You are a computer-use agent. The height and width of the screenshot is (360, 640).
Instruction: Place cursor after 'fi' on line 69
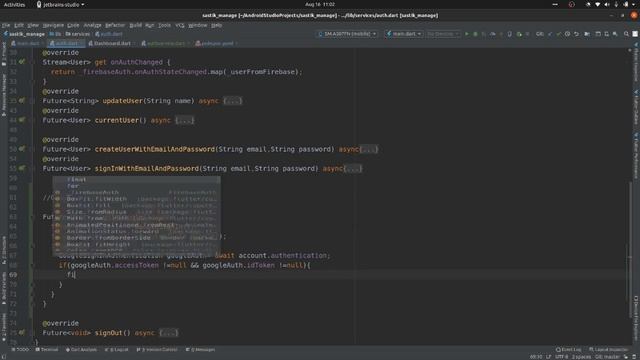tap(76, 275)
